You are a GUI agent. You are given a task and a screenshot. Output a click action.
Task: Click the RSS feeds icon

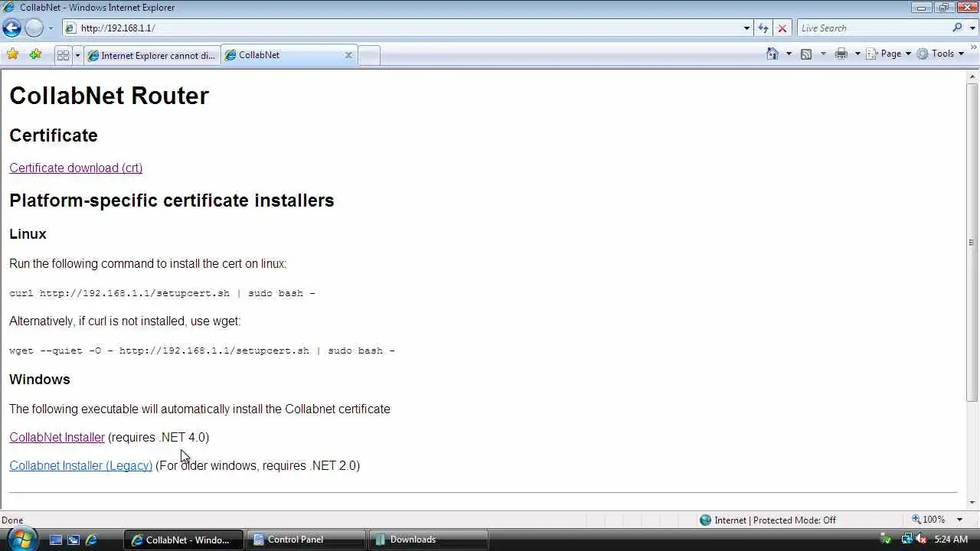[806, 54]
